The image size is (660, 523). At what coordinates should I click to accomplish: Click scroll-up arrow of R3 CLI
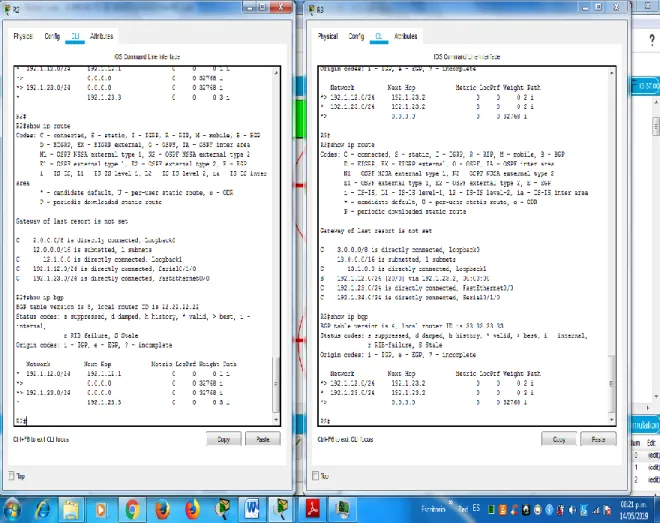[611, 72]
